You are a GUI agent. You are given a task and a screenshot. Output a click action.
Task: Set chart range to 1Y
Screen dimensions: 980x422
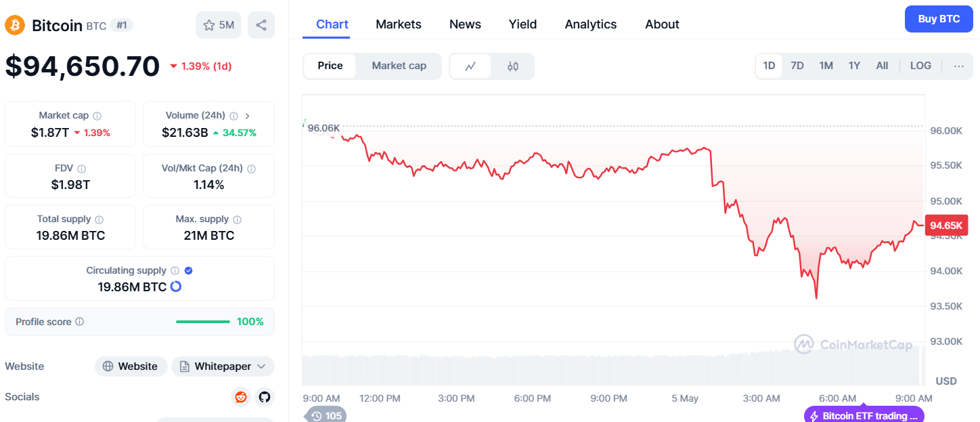[x=854, y=66]
